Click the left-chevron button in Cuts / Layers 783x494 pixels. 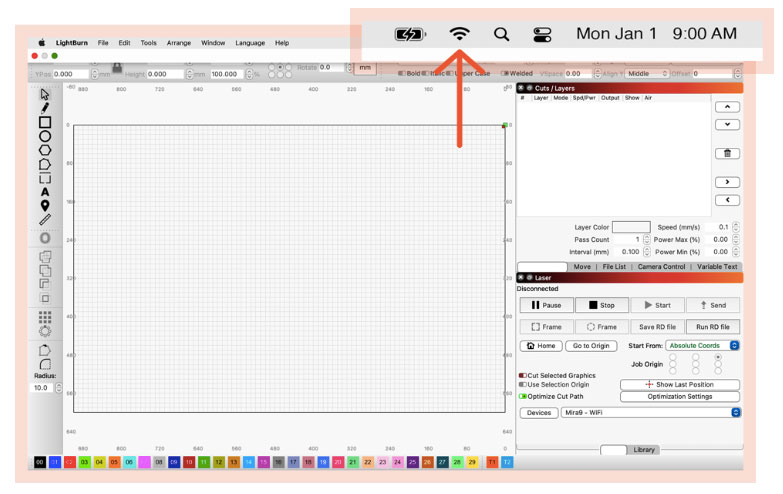click(x=727, y=200)
